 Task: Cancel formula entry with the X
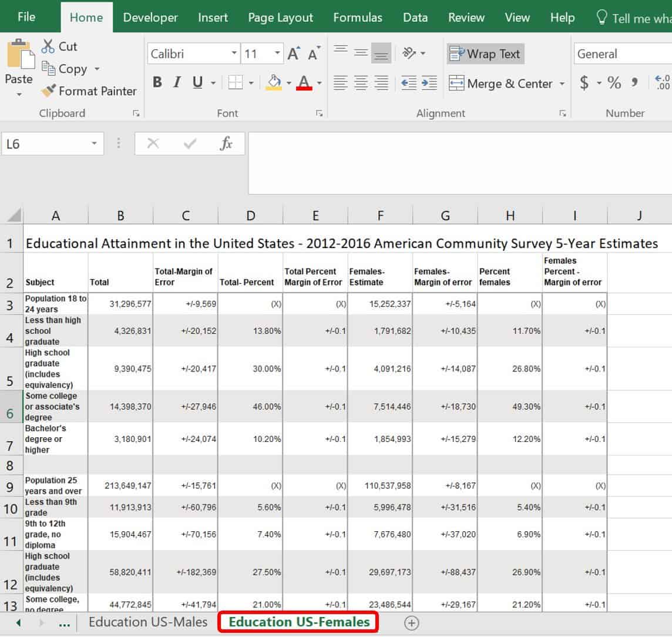coord(153,143)
